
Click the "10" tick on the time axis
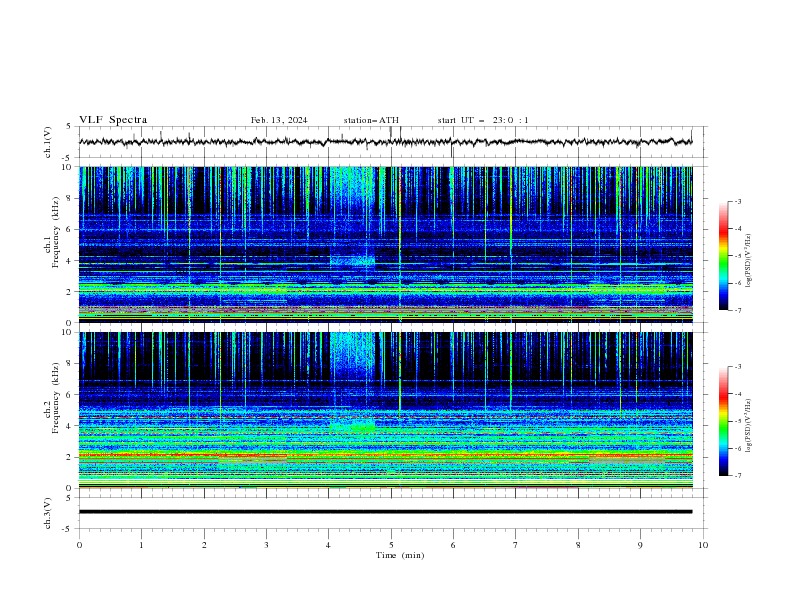coord(703,545)
